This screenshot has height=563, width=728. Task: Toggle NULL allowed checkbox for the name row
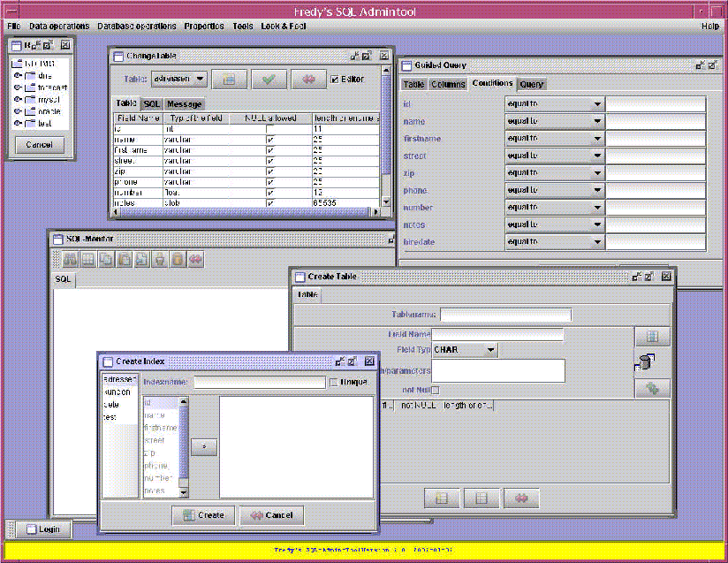pos(270,140)
